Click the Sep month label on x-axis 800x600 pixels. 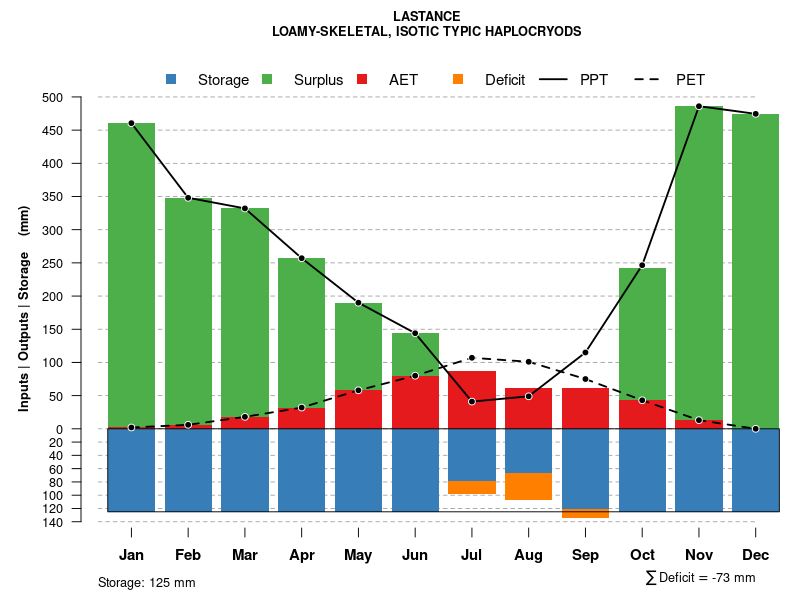[585, 555]
